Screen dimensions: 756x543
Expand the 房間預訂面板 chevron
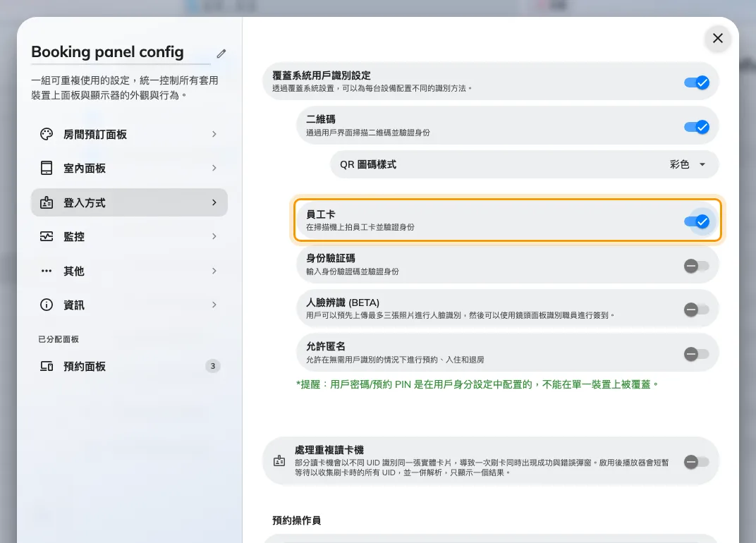pyautogui.click(x=214, y=134)
